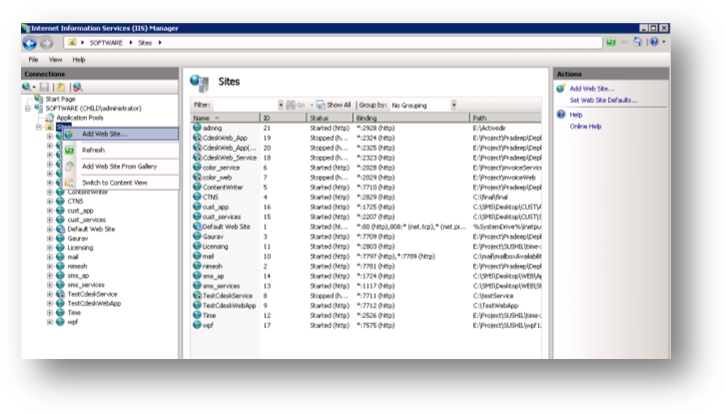Sort by the Name column header
This screenshot has height=414, width=726.
(225, 118)
